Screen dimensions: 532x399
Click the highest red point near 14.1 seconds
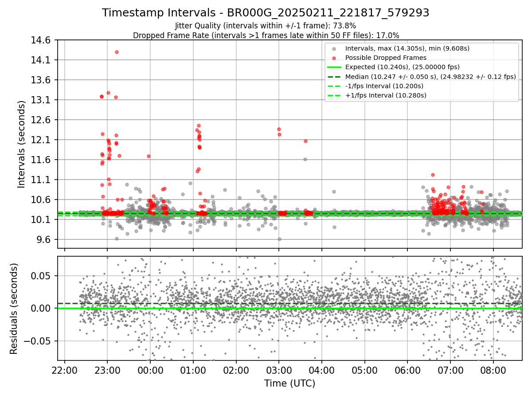click(x=117, y=52)
